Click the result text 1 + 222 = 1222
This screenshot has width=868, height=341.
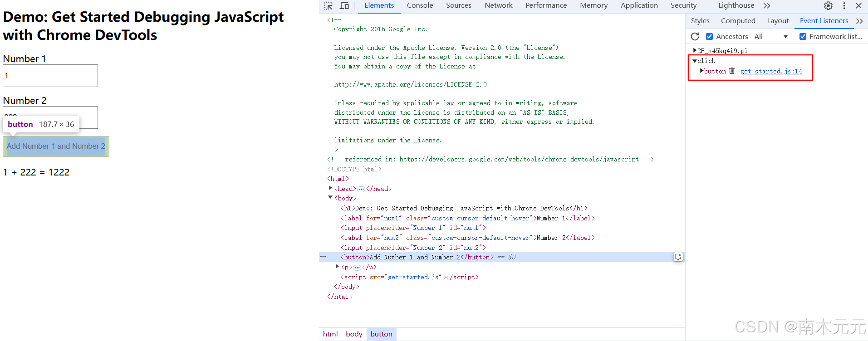(36, 172)
